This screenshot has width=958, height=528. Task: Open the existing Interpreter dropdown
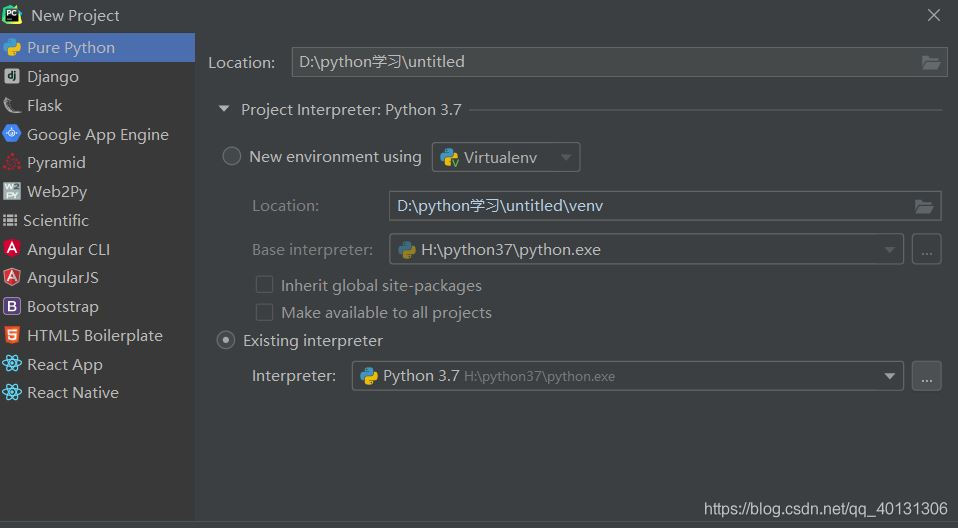click(627, 376)
